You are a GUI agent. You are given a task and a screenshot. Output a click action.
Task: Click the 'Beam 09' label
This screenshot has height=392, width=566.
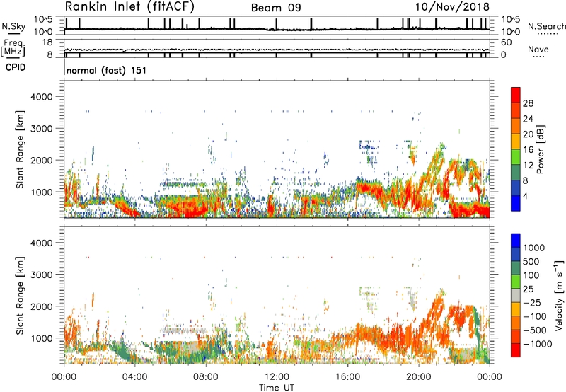tap(276, 8)
